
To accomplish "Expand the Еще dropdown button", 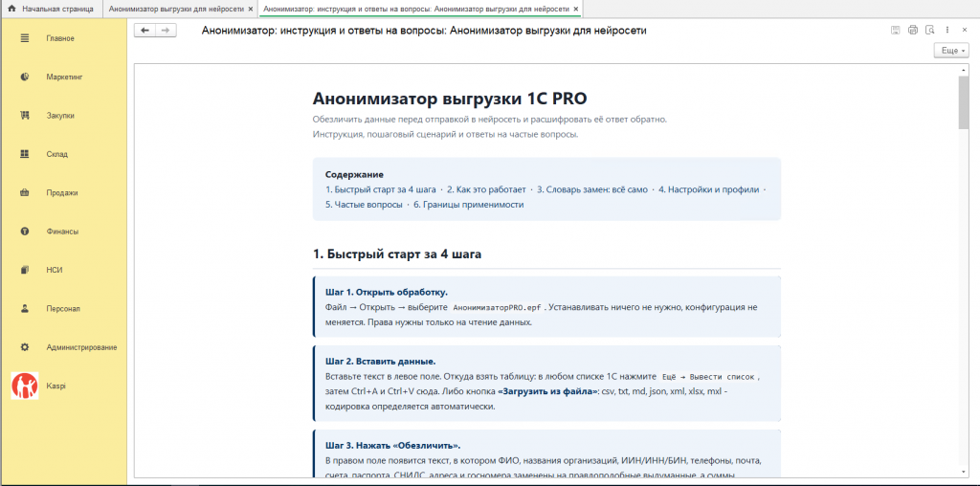I will point(952,51).
